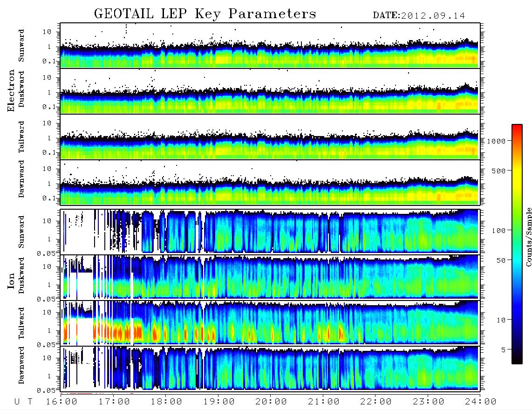Click the 1 tick of Ion Duskward

[x=49, y=285]
